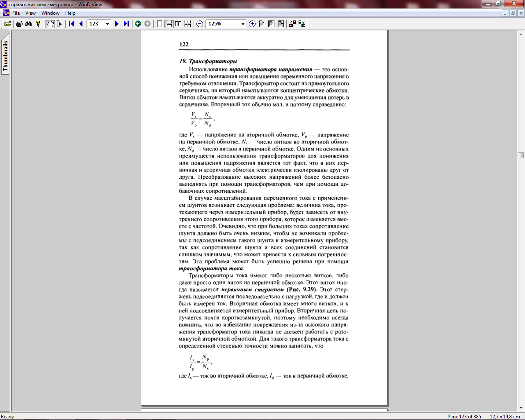Viewport: 525px width, 420px height.
Task: Click the page number '122' heading
Action: (x=184, y=44)
